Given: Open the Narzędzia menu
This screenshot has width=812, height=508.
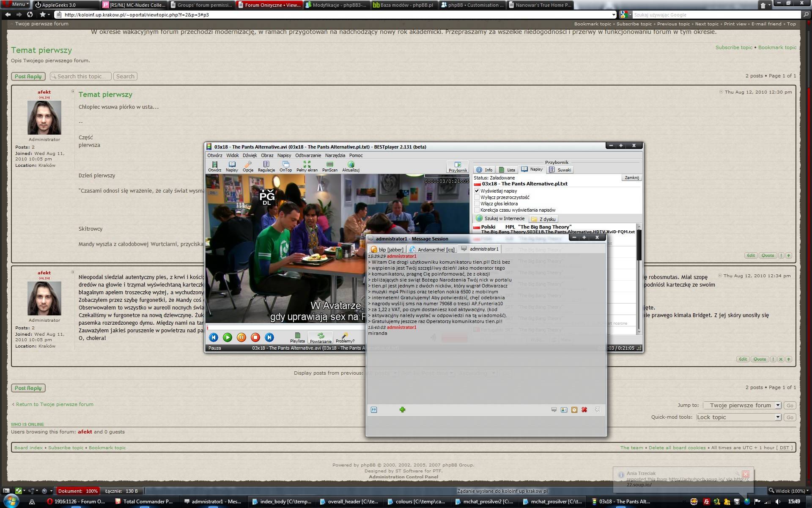Looking at the screenshot, I should point(335,155).
